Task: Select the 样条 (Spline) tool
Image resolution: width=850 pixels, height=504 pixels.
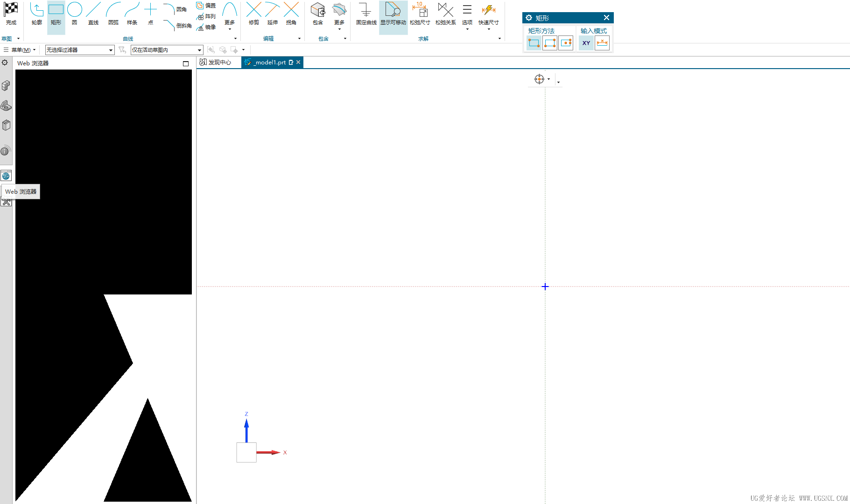Action: pos(132,14)
